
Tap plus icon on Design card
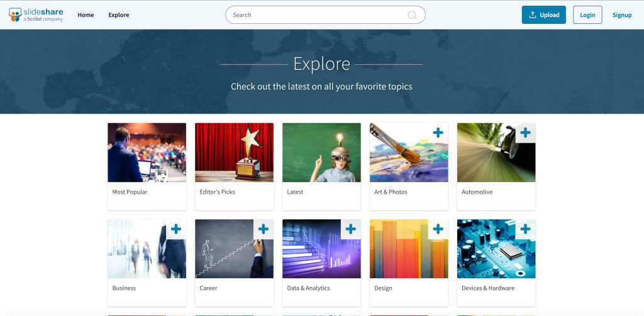[438, 229]
